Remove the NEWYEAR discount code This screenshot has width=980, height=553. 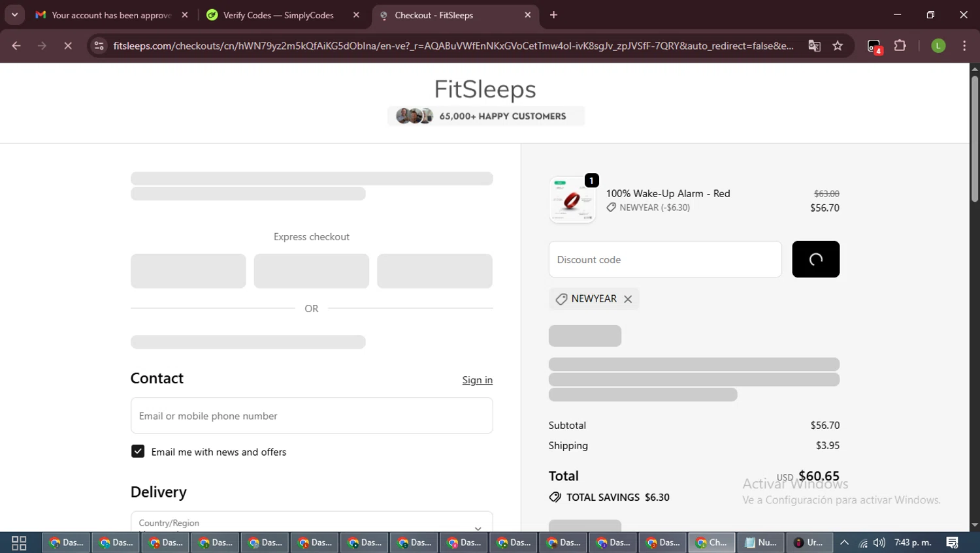628,299
